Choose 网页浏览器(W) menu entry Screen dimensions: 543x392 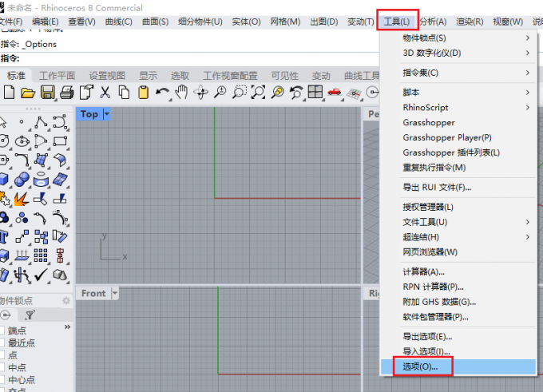pos(458,252)
